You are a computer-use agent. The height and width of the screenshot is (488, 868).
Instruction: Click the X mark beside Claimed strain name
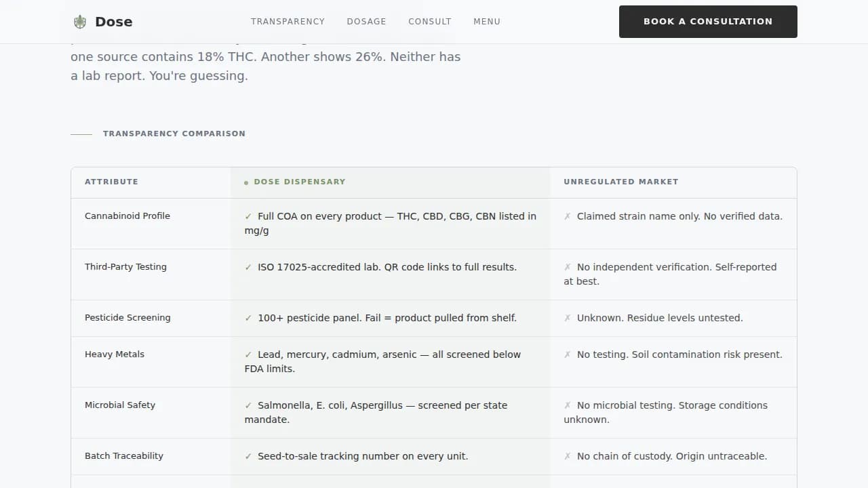[568, 216]
